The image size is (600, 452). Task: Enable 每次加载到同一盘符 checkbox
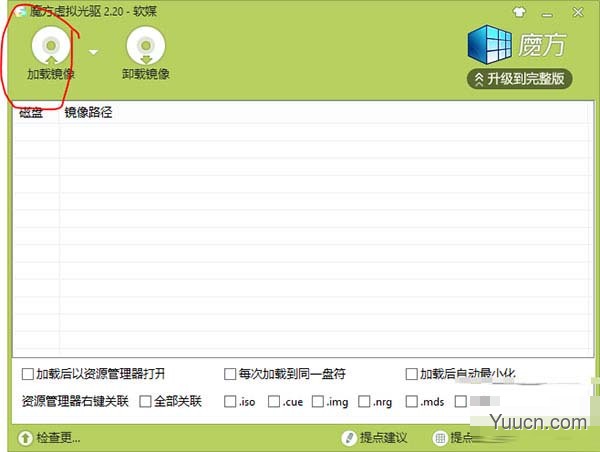tap(230, 374)
